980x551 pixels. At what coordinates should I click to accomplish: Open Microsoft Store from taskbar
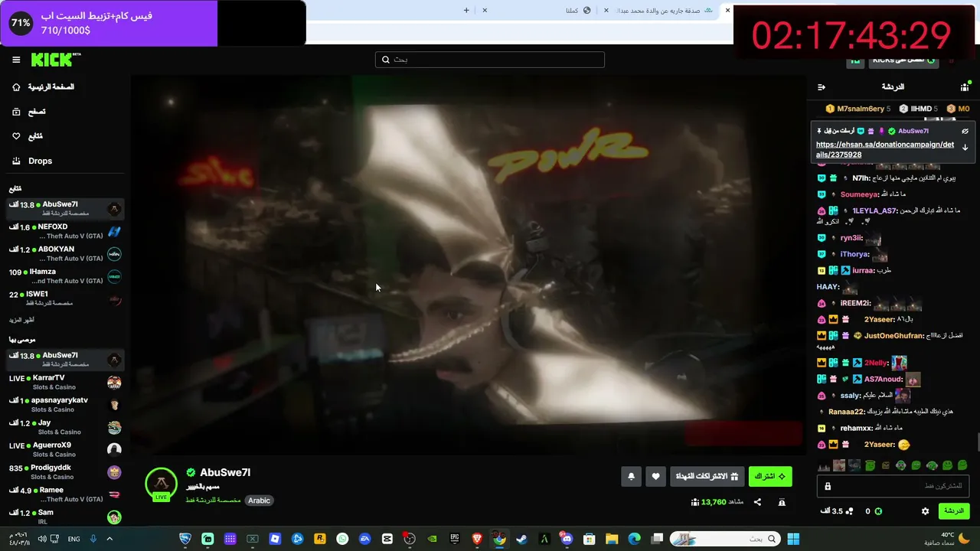(590, 539)
